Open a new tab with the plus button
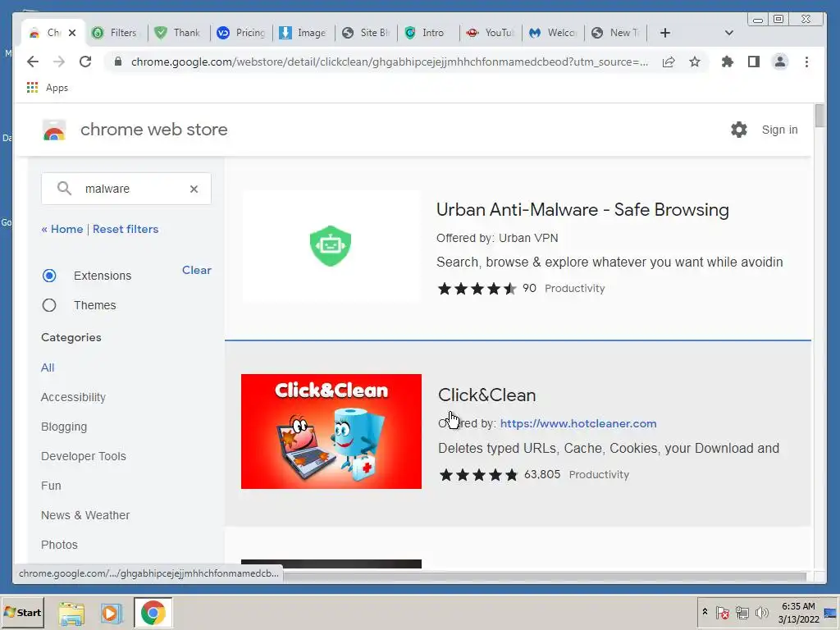The image size is (840, 630). [664, 33]
